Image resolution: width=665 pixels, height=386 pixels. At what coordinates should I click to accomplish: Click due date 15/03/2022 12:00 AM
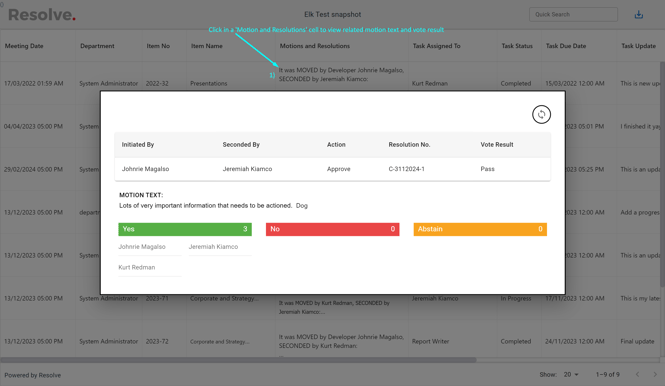(x=575, y=84)
